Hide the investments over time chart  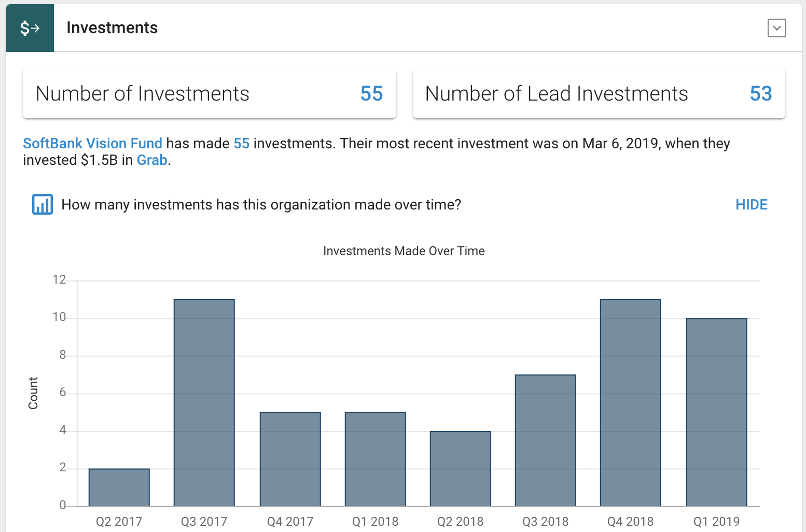pyautogui.click(x=751, y=204)
